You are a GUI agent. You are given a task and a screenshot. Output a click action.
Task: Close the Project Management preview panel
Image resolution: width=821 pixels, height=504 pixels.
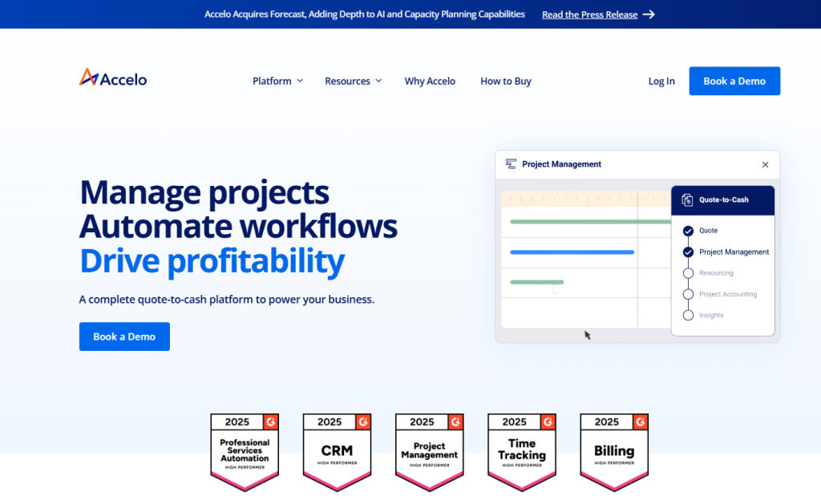click(x=765, y=164)
